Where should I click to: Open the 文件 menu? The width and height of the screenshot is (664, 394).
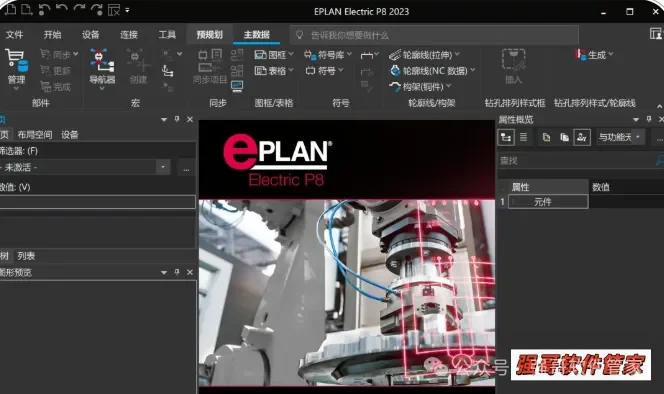coord(14,35)
